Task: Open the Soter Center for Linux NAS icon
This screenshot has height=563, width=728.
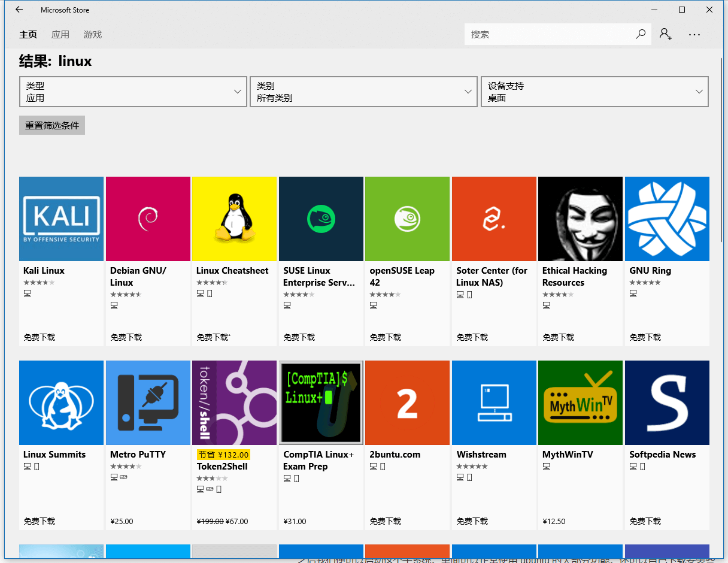Action: tap(494, 219)
